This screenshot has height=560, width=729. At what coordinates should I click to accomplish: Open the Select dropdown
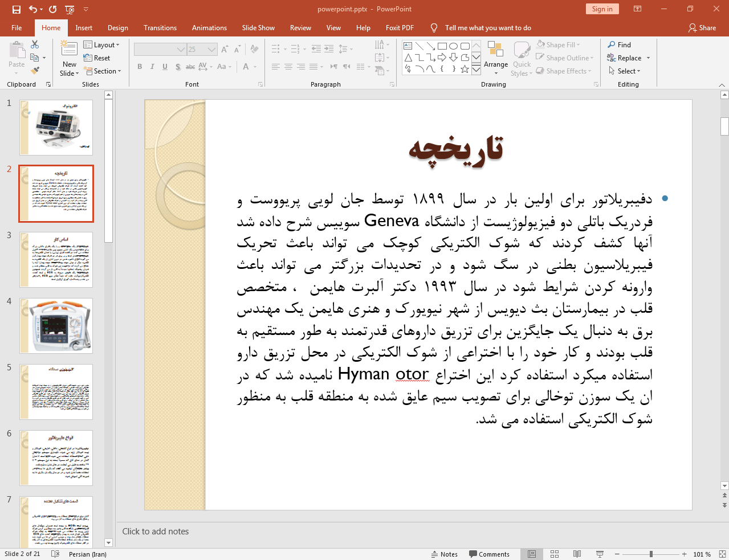point(625,71)
